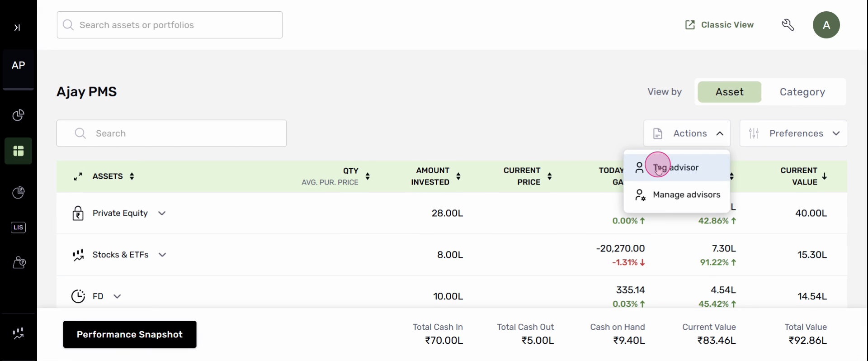
Task: Open the Performance Snapshot button
Action: (130, 334)
